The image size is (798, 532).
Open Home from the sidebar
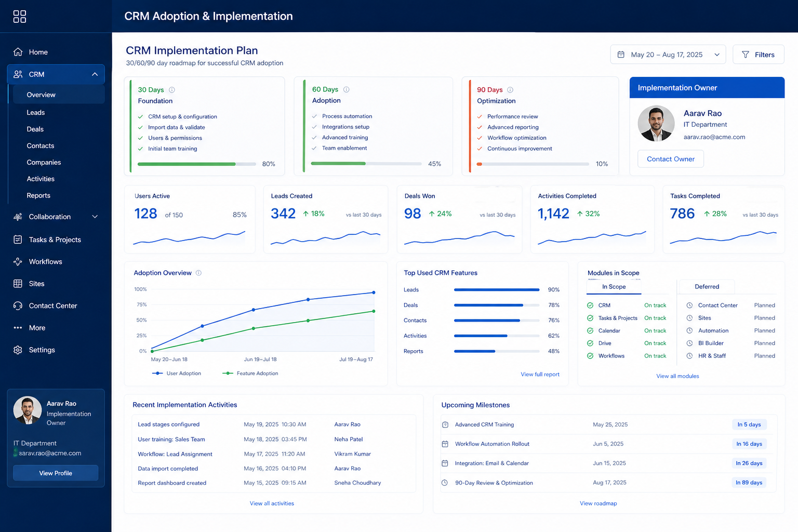[38, 52]
